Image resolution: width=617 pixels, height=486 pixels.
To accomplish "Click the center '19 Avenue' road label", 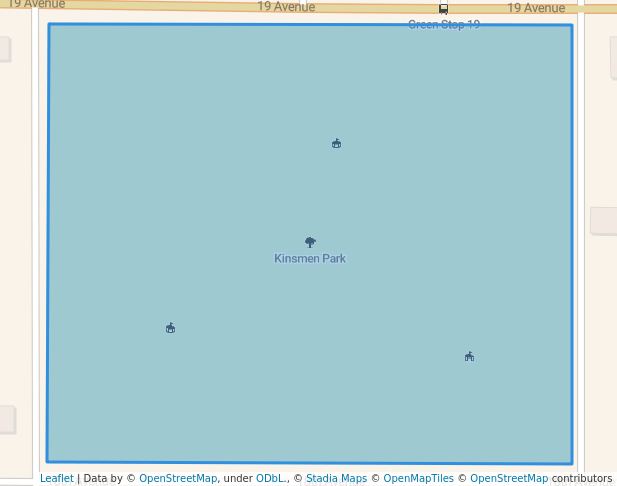I will tap(286, 7).
